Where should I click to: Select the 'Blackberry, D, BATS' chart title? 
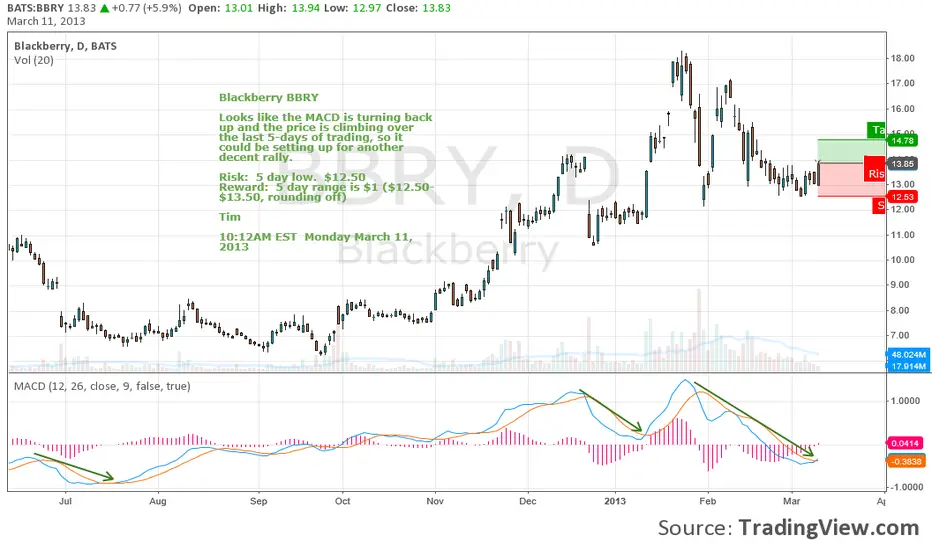65,46
